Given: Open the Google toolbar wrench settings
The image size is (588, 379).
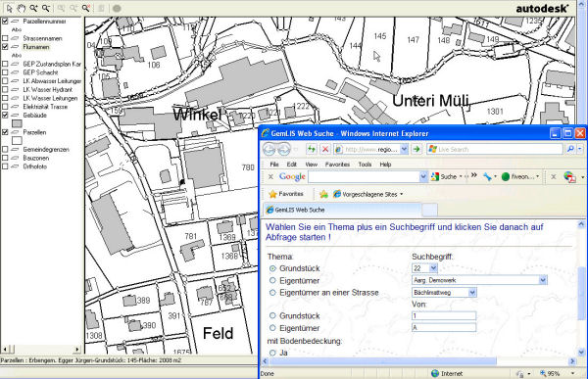Looking at the screenshot, I should pyautogui.click(x=487, y=176).
